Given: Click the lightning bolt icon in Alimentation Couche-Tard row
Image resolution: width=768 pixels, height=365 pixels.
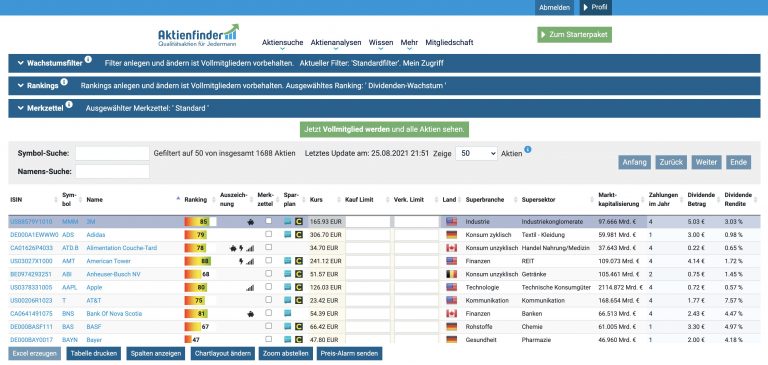Looking at the screenshot, I should click(x=241, y=248).
